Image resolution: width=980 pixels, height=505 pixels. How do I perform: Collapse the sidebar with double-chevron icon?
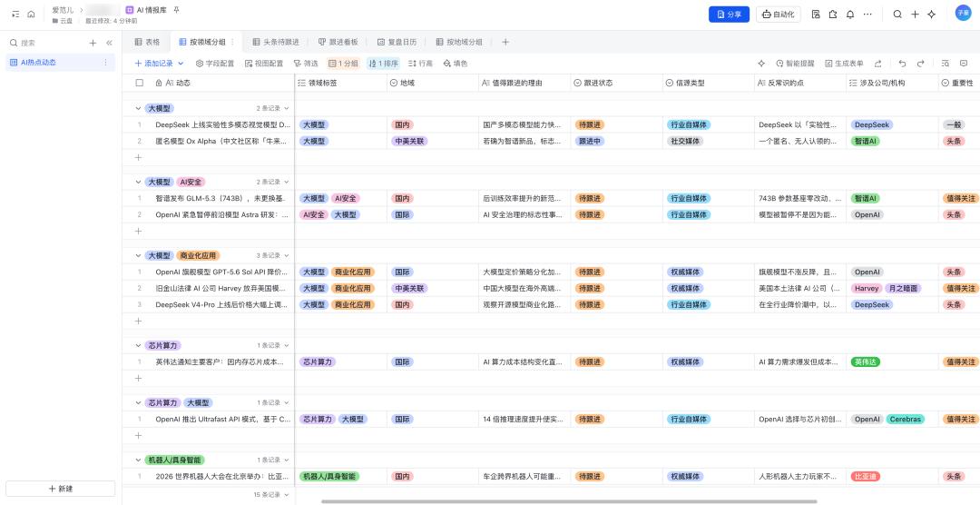[x=110, y=43]
